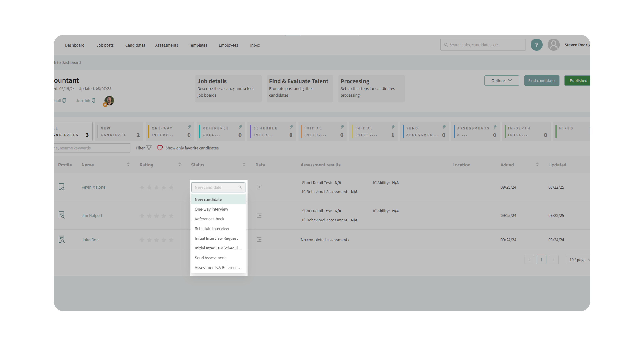Click the user avatar icon
The image size is (644, 346).
point(554,45)
